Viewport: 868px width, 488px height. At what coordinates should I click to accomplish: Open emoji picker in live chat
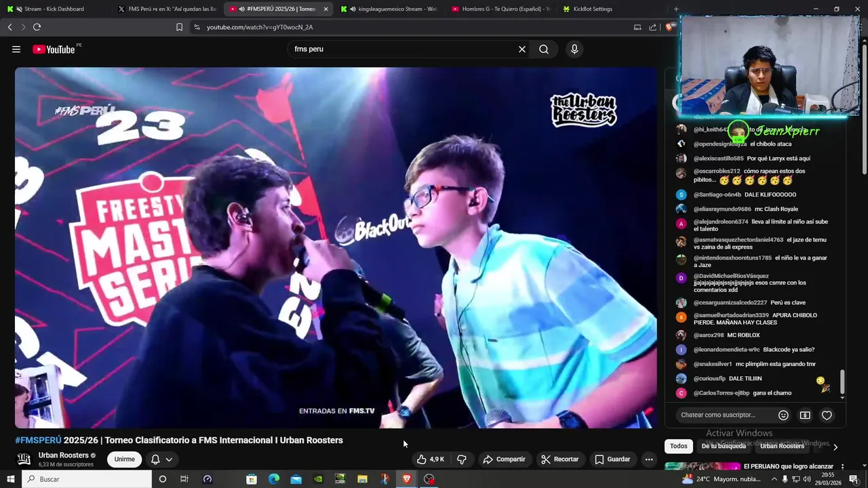[x=783, y=415]
